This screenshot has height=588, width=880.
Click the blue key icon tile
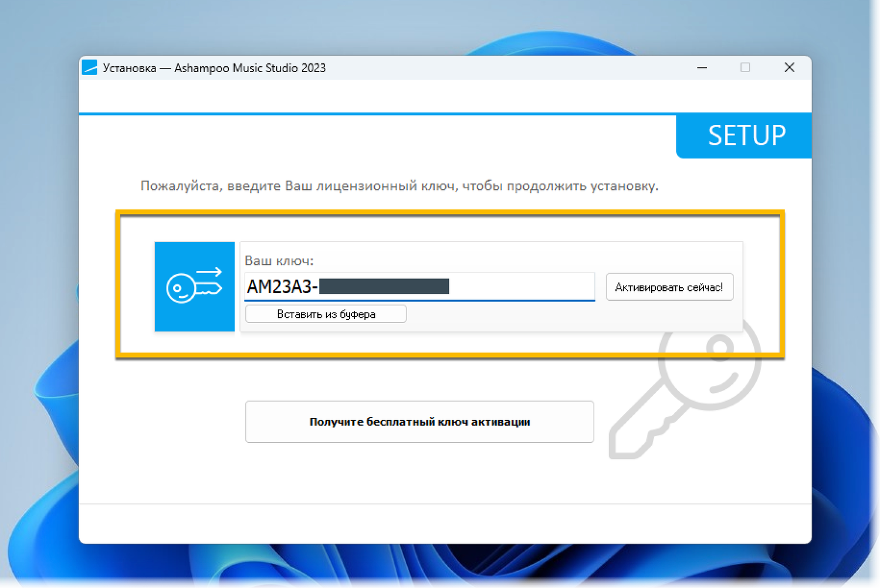pyautogui.click(x=195, y=287)
